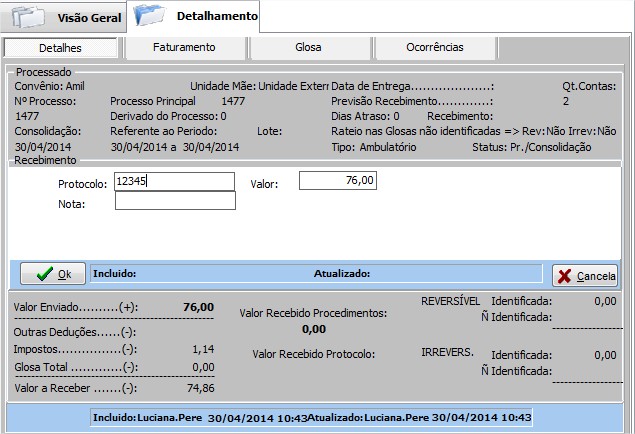Open the Detalhes sub-tab
The width and height of the screenshot is (635, 434).
(60, 48)
